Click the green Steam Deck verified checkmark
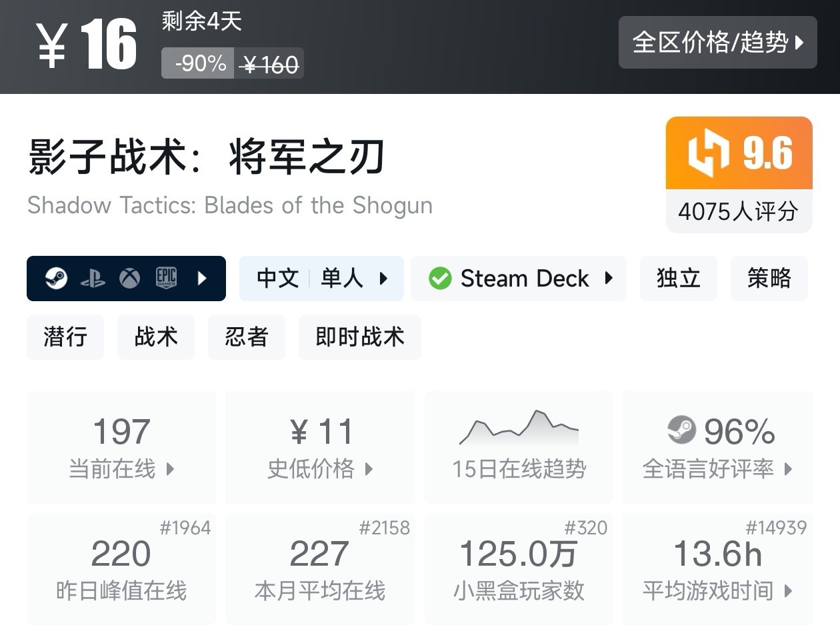Viewport: 840px width, 625px height. tap(440, 279)
